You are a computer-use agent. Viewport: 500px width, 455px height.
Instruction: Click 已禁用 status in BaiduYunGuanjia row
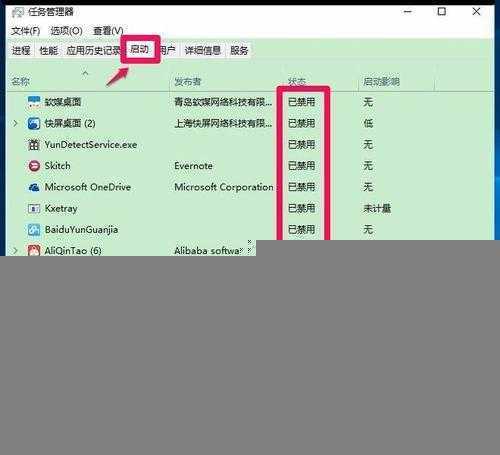pos(302,230)
